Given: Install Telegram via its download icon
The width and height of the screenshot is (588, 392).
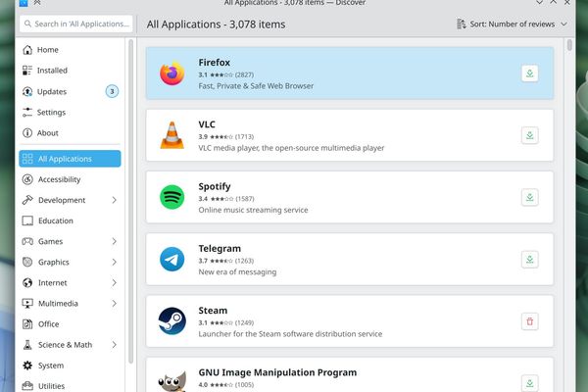Looking at the screenshot, I should [x=529, y=259].
